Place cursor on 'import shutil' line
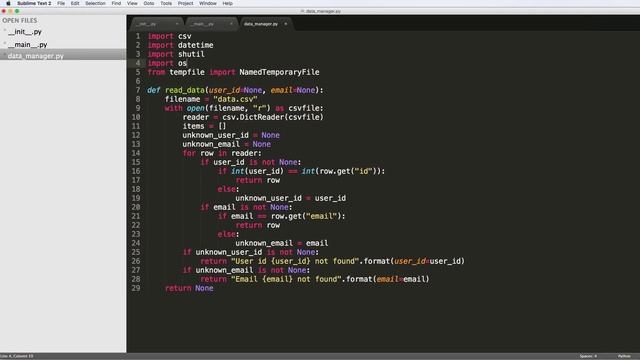Screen dimensions: 640x360 [176, 54]
